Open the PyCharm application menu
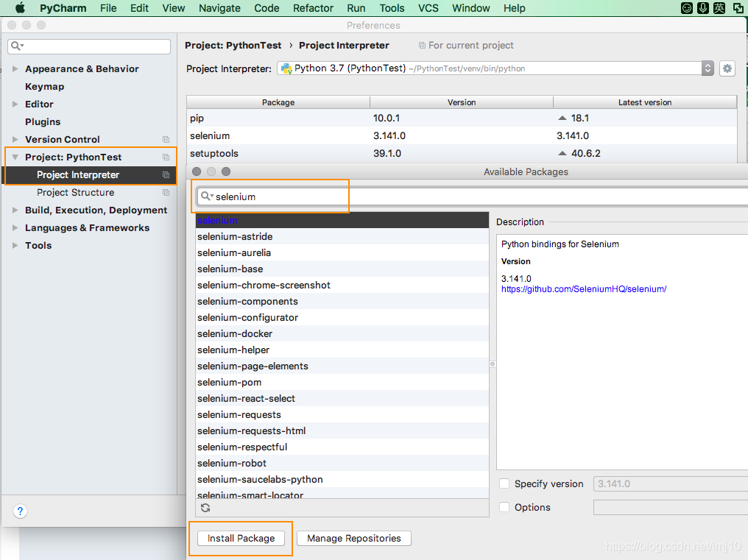Image resolution: width=748 pixels, height=560 pixels. [x=63, y=8]
